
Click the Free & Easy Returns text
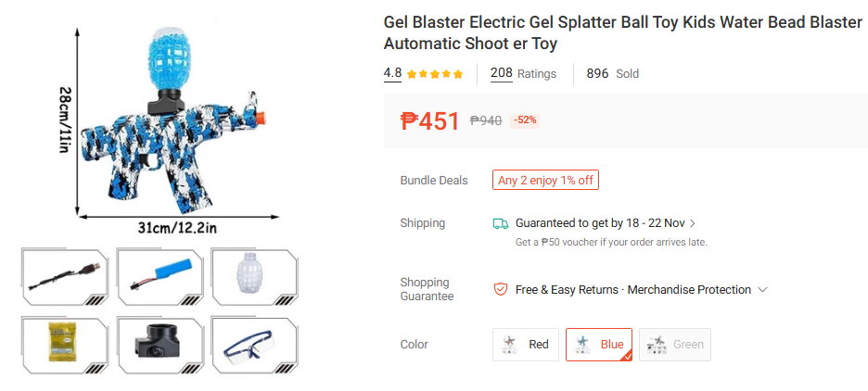(x=566, y=290)
